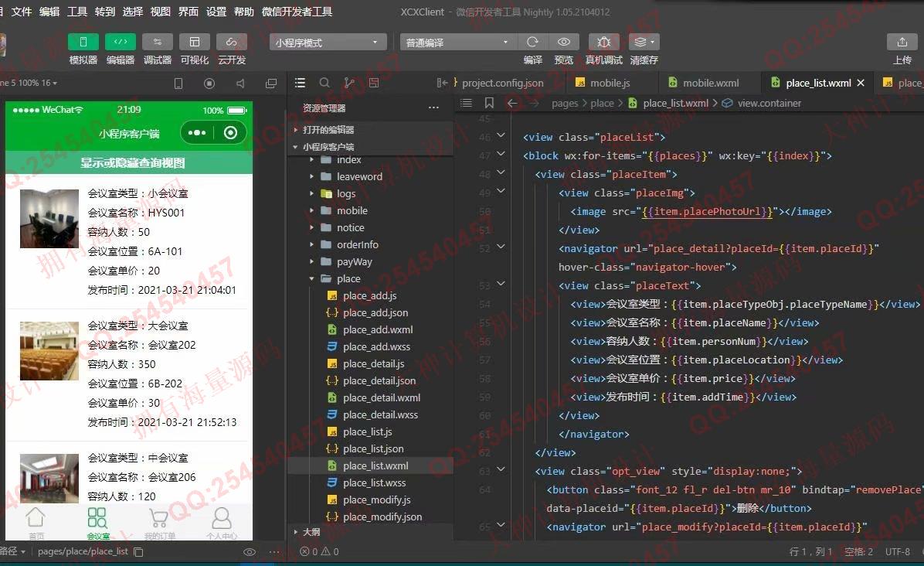Screen dimensions: 924x566
Task: Tap the HYS001 meeting room thumbnail
Action: [49, 219]
